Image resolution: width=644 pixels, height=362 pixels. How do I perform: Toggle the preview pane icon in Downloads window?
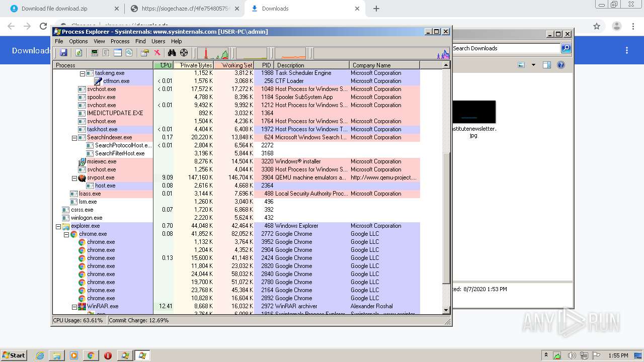pos(547,65)
